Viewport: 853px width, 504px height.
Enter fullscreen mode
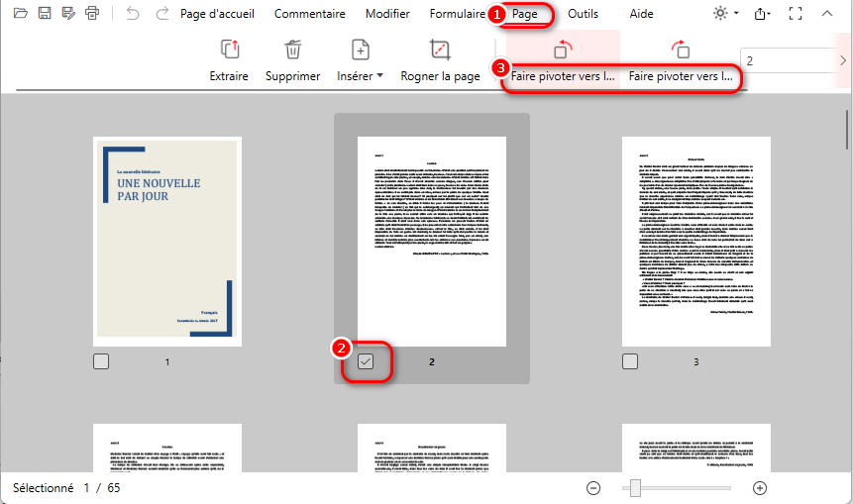[x=796, y=14]
